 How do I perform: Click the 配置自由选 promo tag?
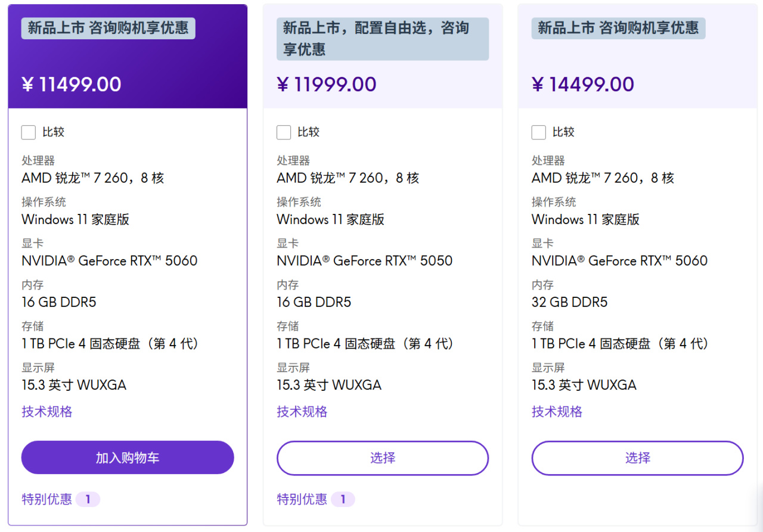(x=383, y=39)
